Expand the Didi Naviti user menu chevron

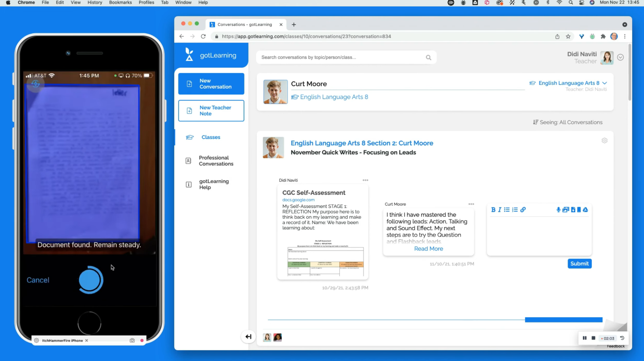[620, 57]
